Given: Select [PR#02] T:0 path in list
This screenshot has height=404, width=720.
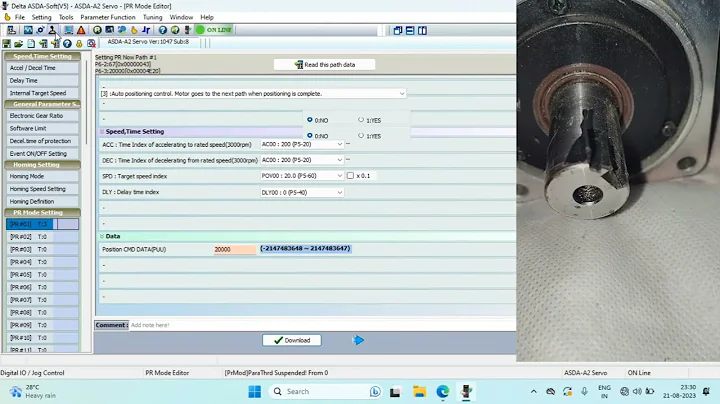Looking at the screenshot, I should (43, 237).
